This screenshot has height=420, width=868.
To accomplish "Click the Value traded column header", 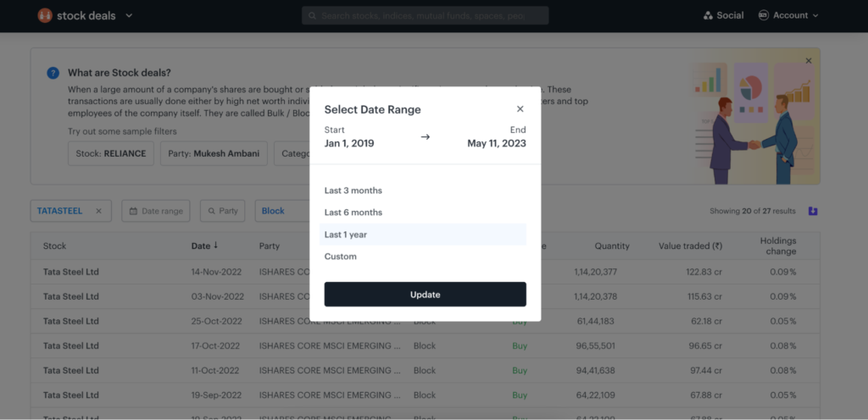I will [690, 246].
